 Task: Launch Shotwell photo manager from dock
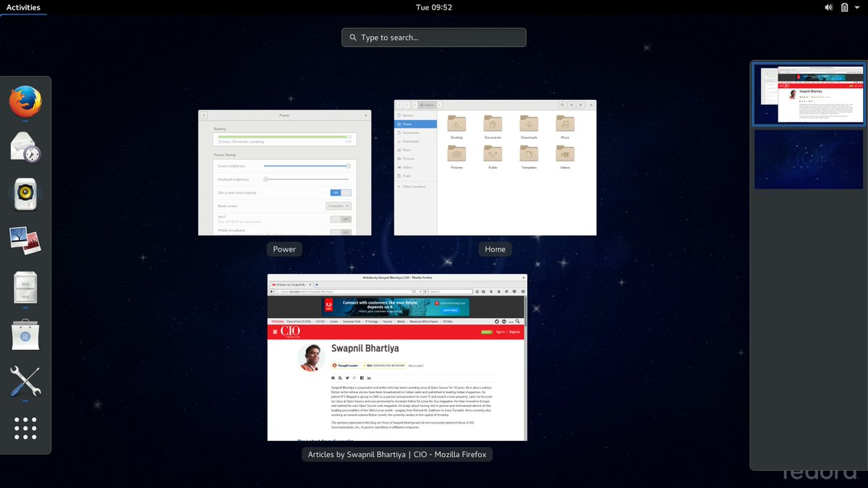click(25, 240)
